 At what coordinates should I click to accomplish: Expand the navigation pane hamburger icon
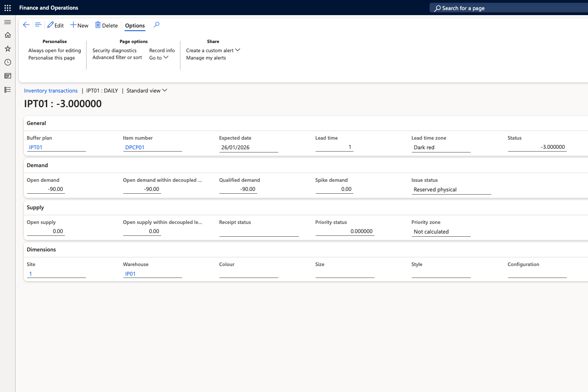[x=7, y=22]
